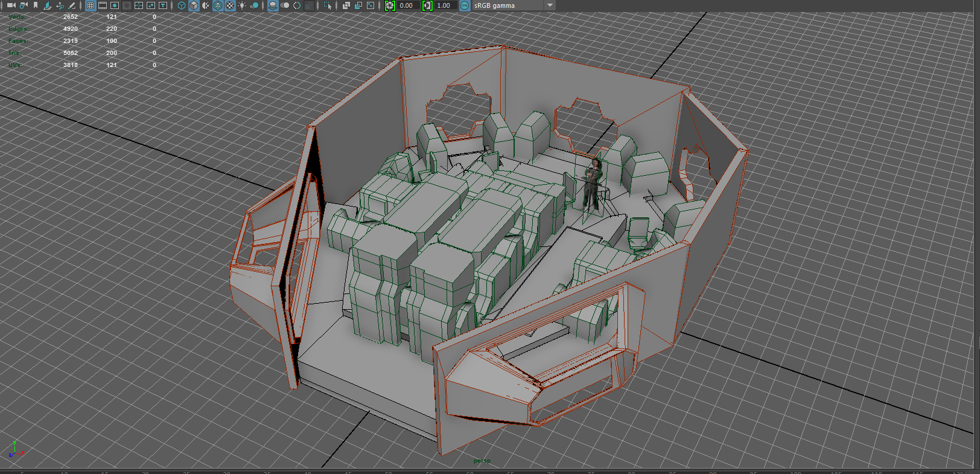Viewport: 980px width, 474px height.
Task: Toggle X-Ray display icon
Action: click(x=346, y=5)
